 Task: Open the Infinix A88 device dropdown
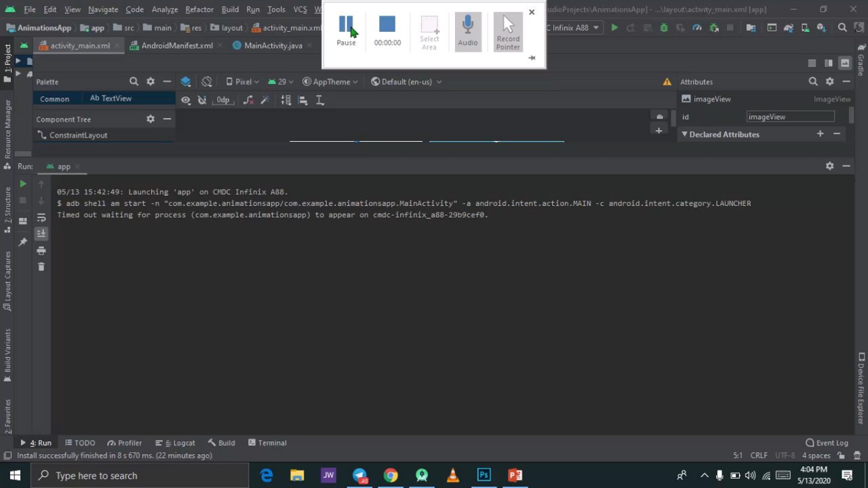click(574, 28)
